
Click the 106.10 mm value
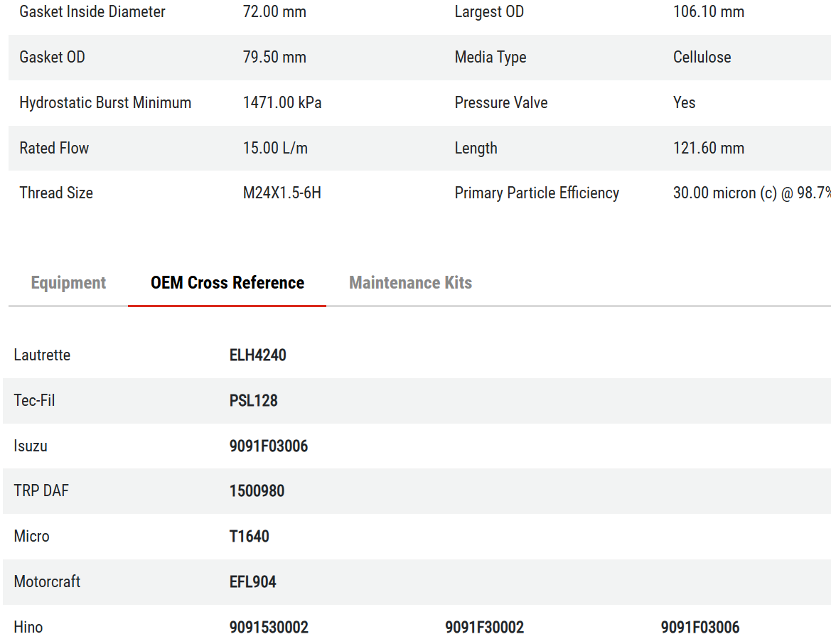(709, 11)
